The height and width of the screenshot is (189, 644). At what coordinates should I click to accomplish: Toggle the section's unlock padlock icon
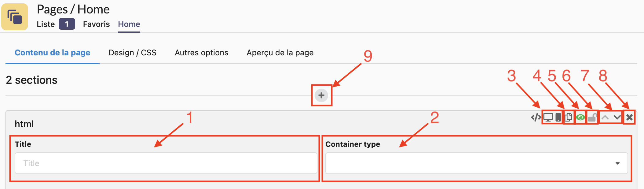(x=592, y=117)
